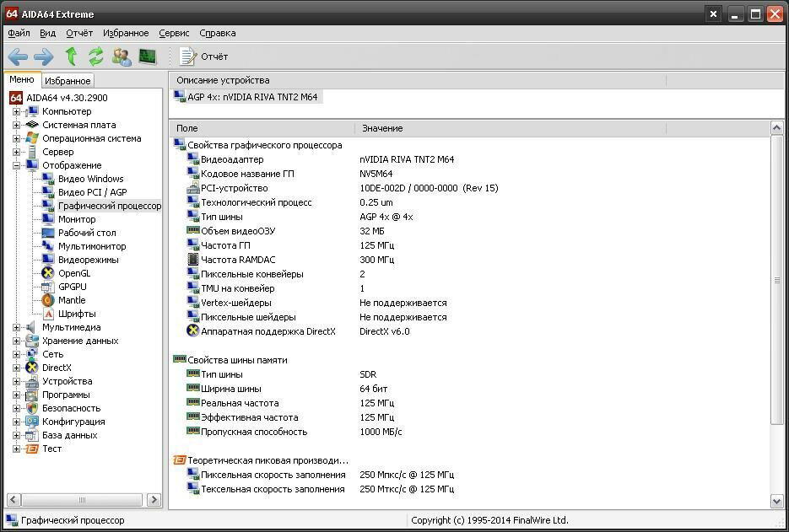
Task: Click Свойства графического процессора group icon
Action: click(180, 145)
